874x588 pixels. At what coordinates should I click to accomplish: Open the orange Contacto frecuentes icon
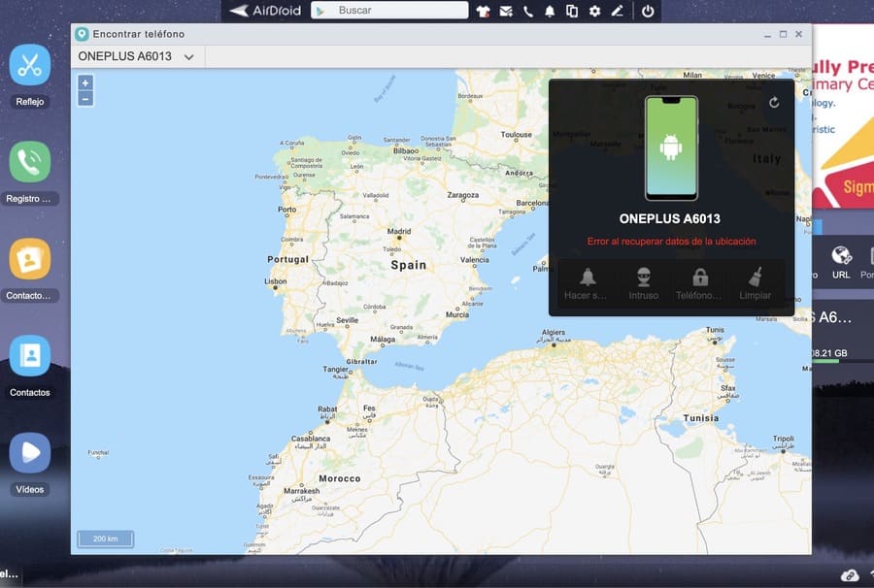point(29,259)
